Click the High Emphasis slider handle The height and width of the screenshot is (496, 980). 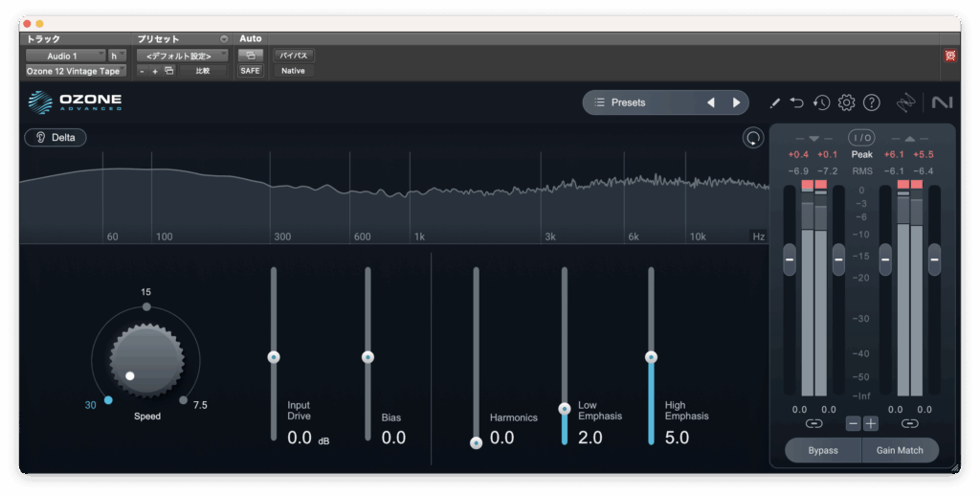pos(651,357)
